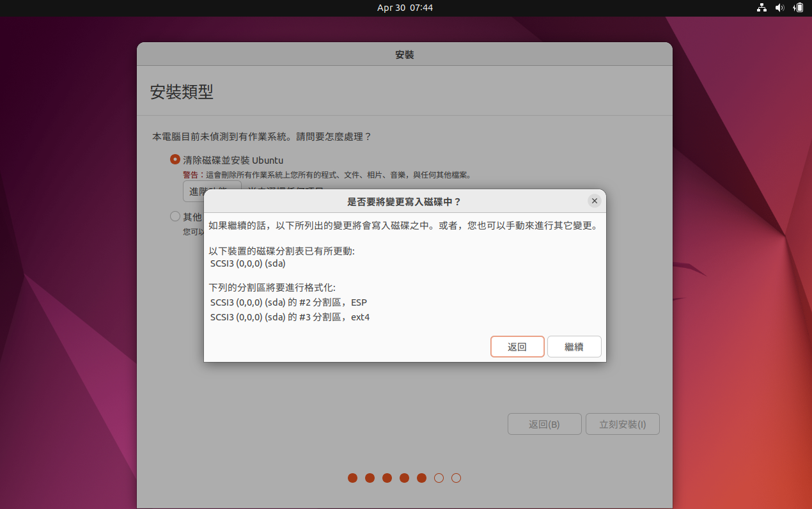Open the clock showing Apr 30 07:44
Image resolution: width=812 pixels, height=509 pixels.
tap(405, 8)
